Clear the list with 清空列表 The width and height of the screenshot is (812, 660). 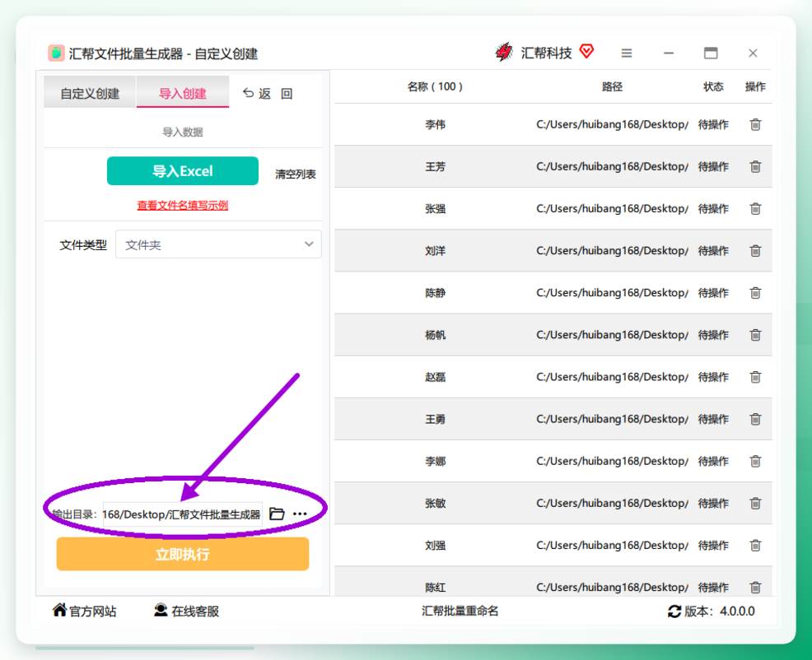[295, 174]
